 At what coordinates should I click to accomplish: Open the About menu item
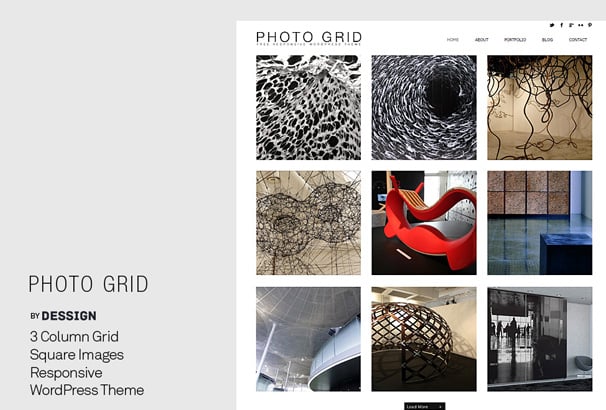click(482, 40)
